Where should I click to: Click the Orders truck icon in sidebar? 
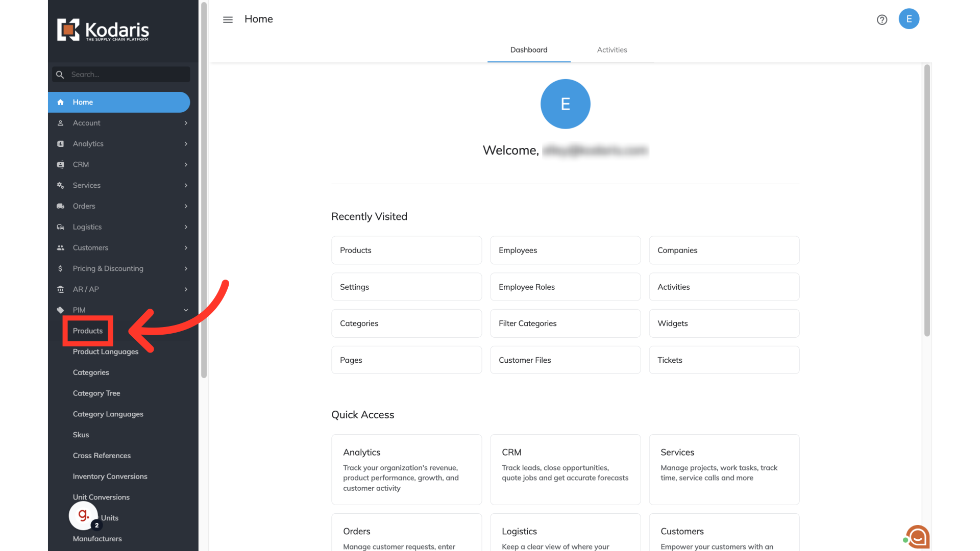coord(60,206)
